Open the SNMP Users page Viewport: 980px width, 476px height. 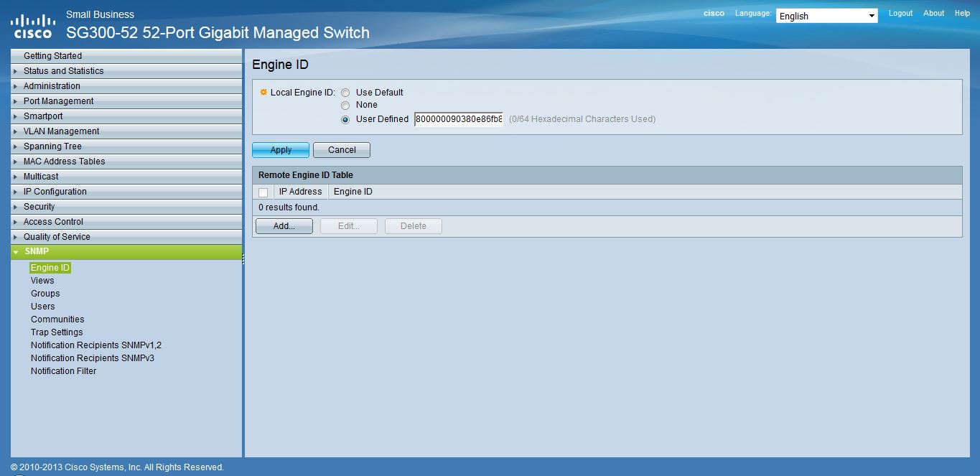click(x=43, y=307)
